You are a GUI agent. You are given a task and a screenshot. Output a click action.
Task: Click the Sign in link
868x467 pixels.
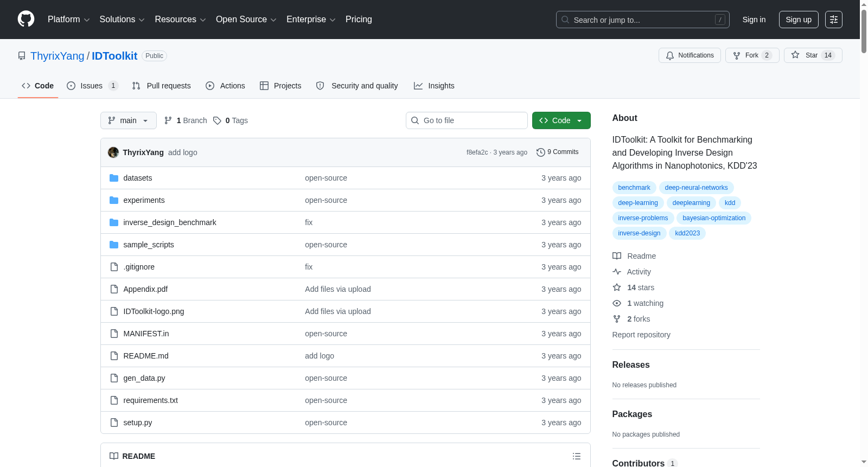coord(754,20)
